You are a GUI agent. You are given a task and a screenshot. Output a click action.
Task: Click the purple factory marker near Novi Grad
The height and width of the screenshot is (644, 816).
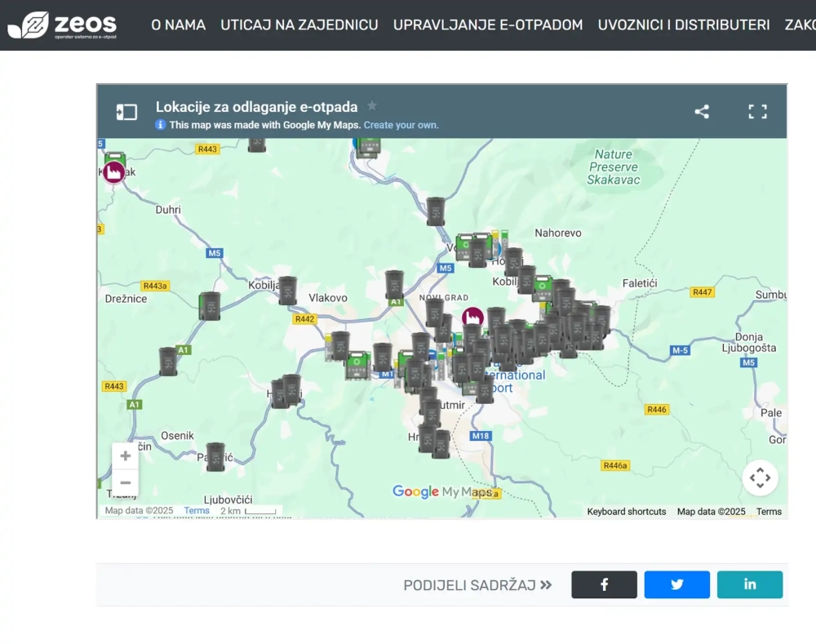pyautogui.click(x=472, y=317)
